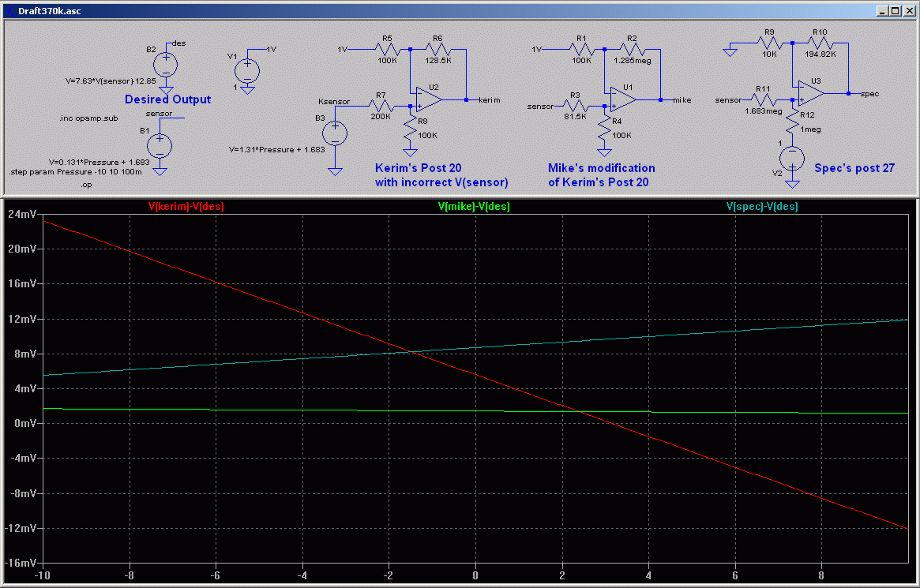Select op-amp U1 in Mike's circuit
Viewport: 920px width, 588px height.
(622, 99)
